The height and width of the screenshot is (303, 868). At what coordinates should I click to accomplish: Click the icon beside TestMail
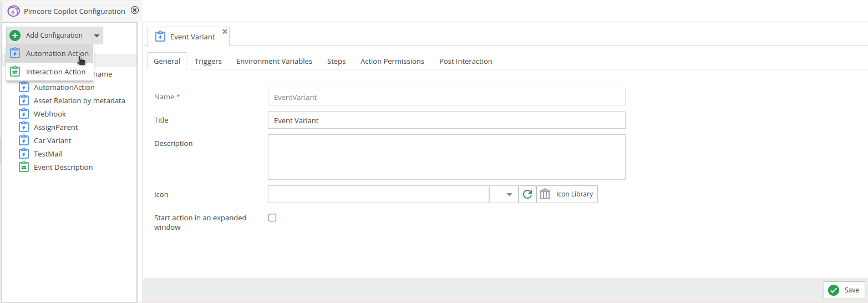coord(23,154)
